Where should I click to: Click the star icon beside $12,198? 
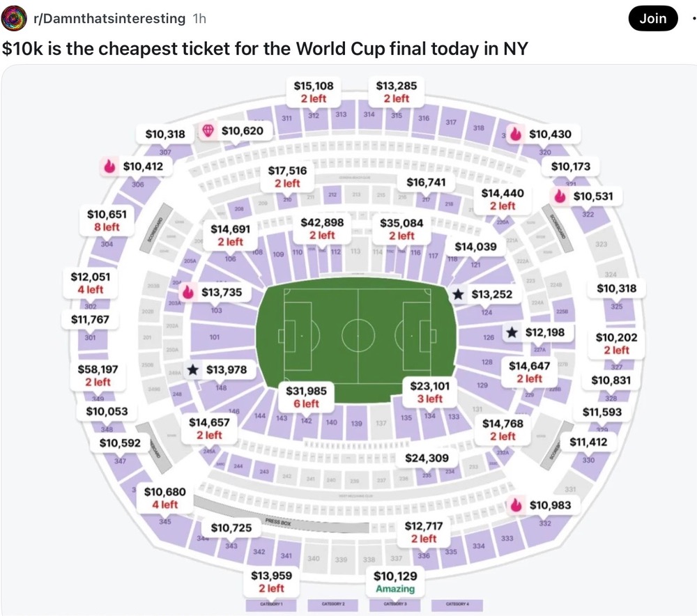point(512,332)
